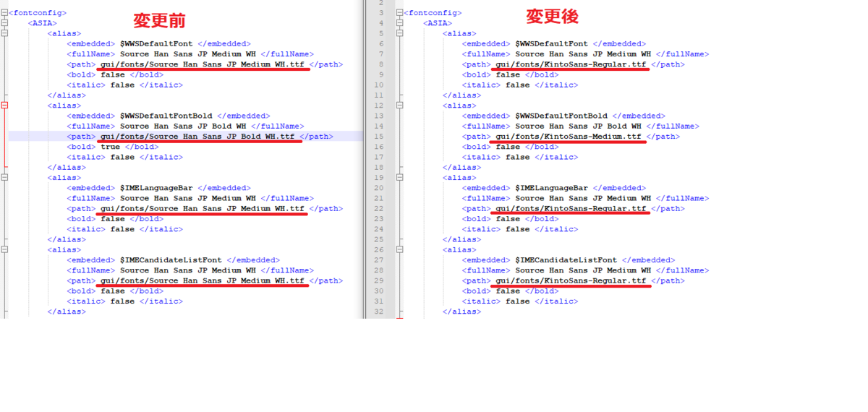Click '$IMECandidateListFont' on line 27 in right pane
Image resolution: width=868 pixels, height=412 pixels.
point(566,260)
